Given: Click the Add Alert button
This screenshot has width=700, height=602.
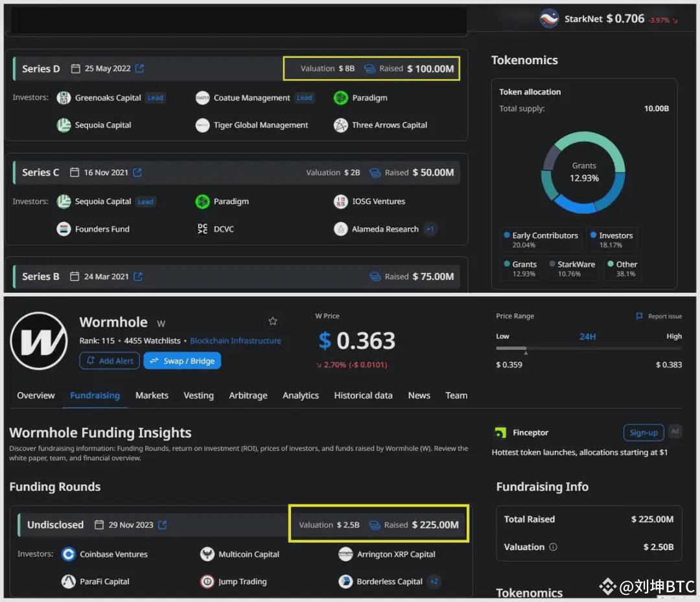Looking at the screenshot, I should click(110, 361).
